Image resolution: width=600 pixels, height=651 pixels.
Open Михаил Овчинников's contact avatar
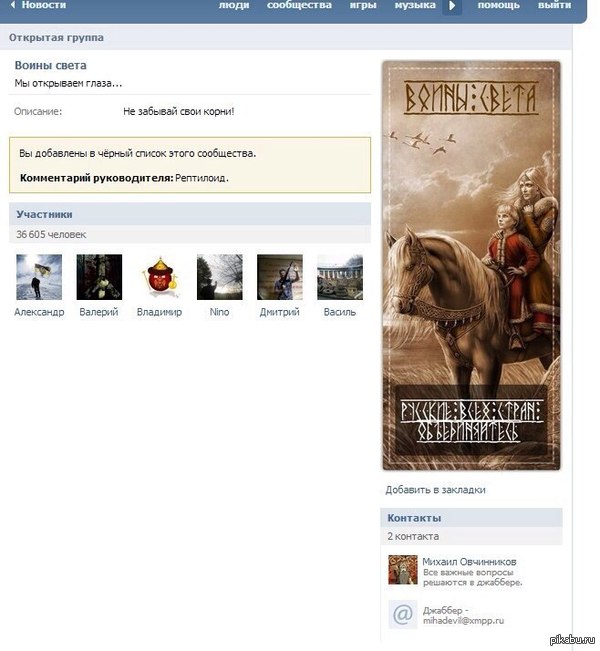(x=403, y=570)
